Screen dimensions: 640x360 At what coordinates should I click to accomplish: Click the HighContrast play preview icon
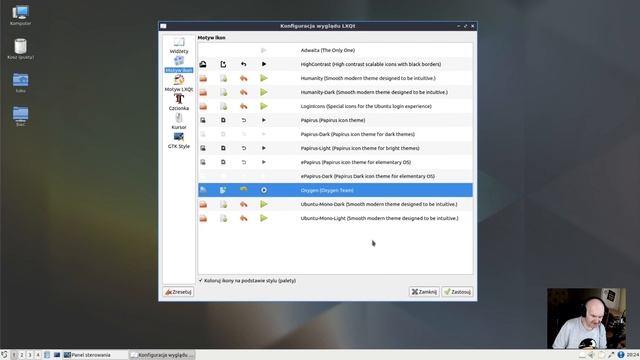pyautogui.click(x=264, y=64)
